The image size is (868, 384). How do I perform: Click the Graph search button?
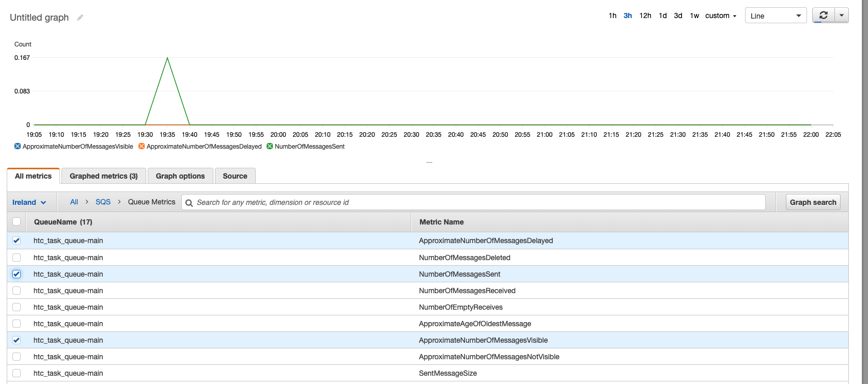[x=813, y=202]
